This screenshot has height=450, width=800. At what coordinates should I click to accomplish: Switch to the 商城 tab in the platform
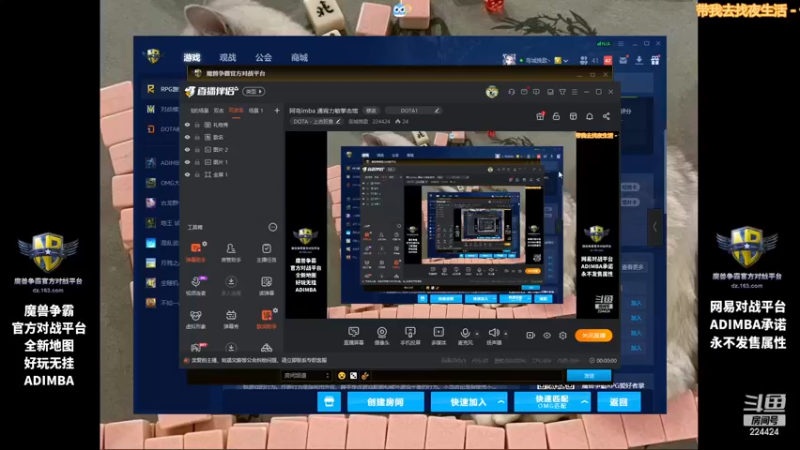299,58
